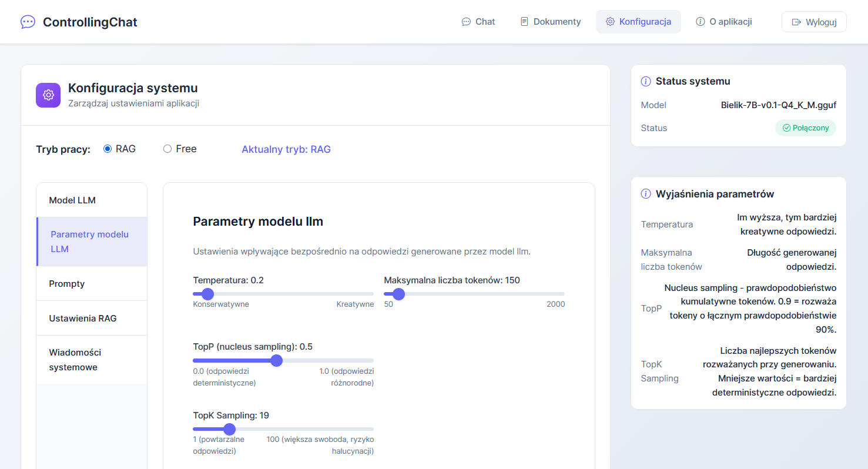Click the TopK Sampling slider handle
Image resolution: width=868 pixels, height=469 pixels.
point(230,429)
